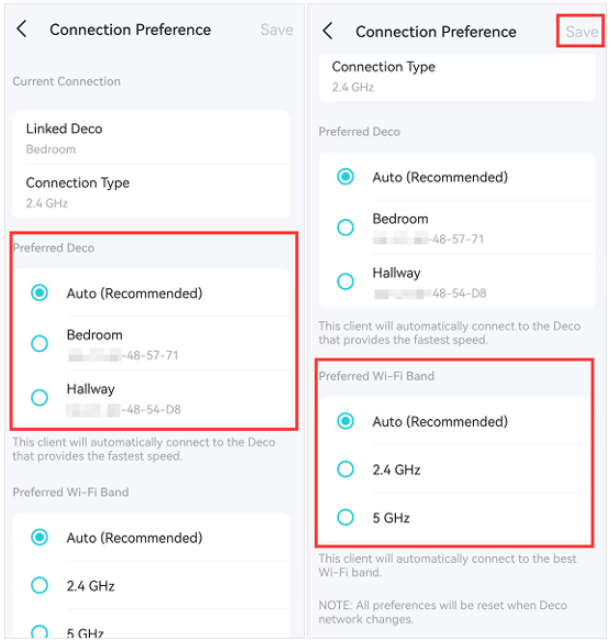Select Bedroom Deco radio in right screen
611x643 pixels.
coord(346,227)
